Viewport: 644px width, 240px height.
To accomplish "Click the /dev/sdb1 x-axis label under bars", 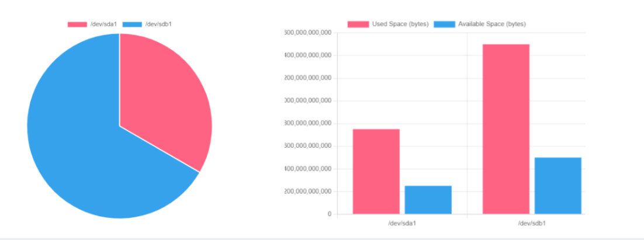I will [532, 224].
